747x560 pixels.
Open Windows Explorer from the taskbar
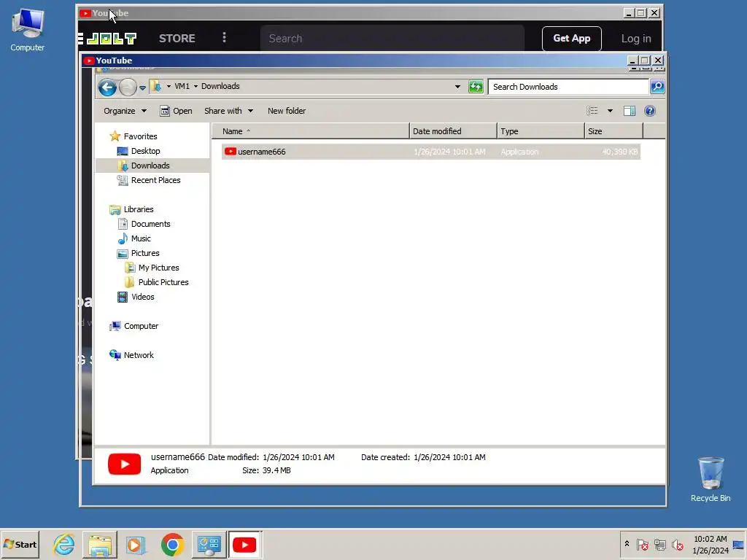tap(99, 544)
